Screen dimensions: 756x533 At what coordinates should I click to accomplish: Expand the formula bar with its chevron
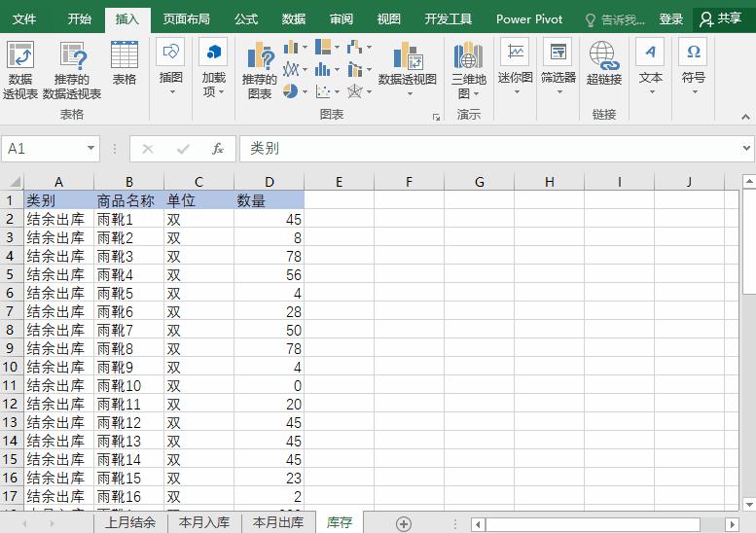[746, 148]
